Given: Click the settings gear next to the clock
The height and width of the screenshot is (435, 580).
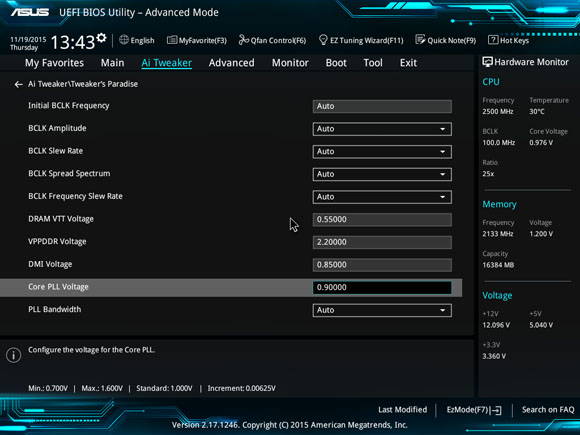Looking at the screenshot, I should (101, 38).
